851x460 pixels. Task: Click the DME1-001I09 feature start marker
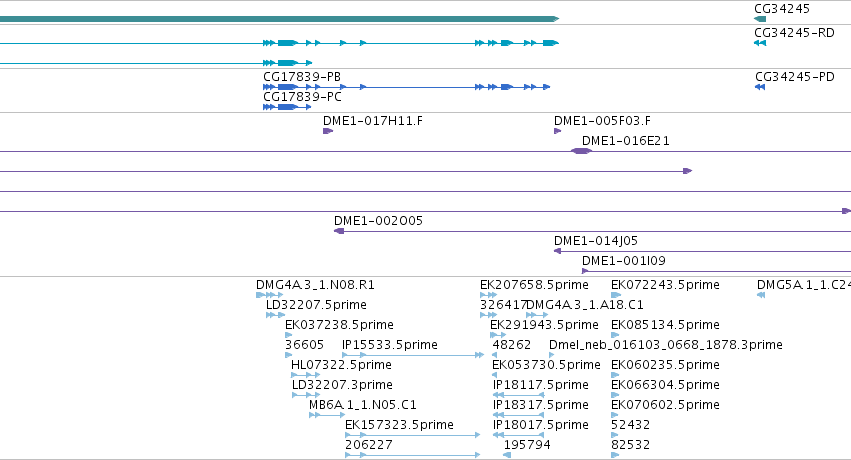click(585, 271)
